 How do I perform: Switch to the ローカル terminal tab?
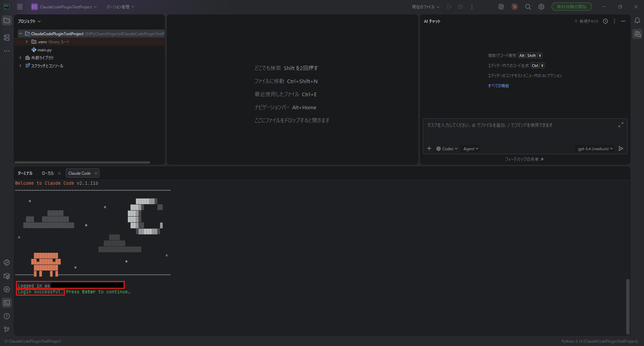click(48, 173)
